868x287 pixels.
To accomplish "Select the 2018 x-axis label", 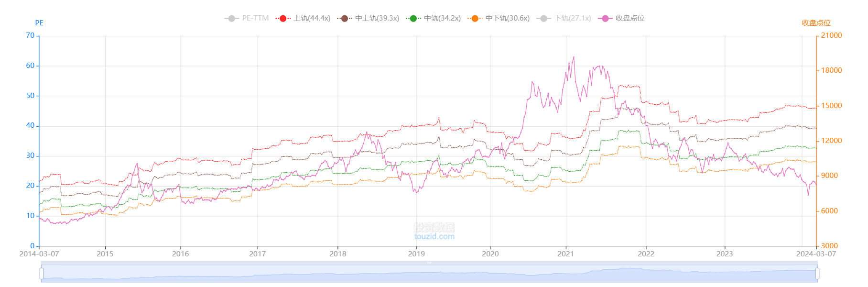I will [338, 254].
